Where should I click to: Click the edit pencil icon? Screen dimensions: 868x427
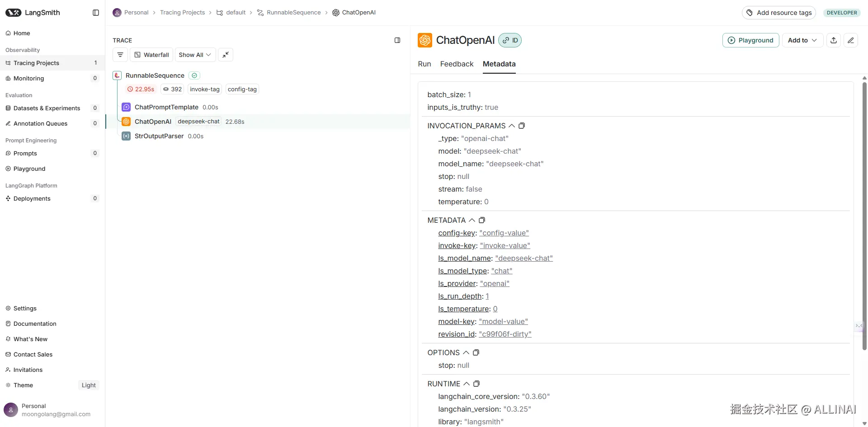point(851,40)
